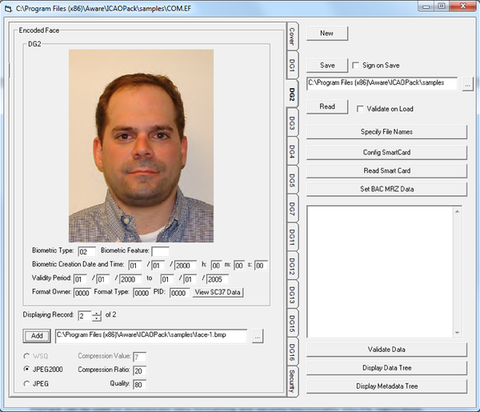Open the DG11 tab
Screen dimensions: 480x412
292,237
